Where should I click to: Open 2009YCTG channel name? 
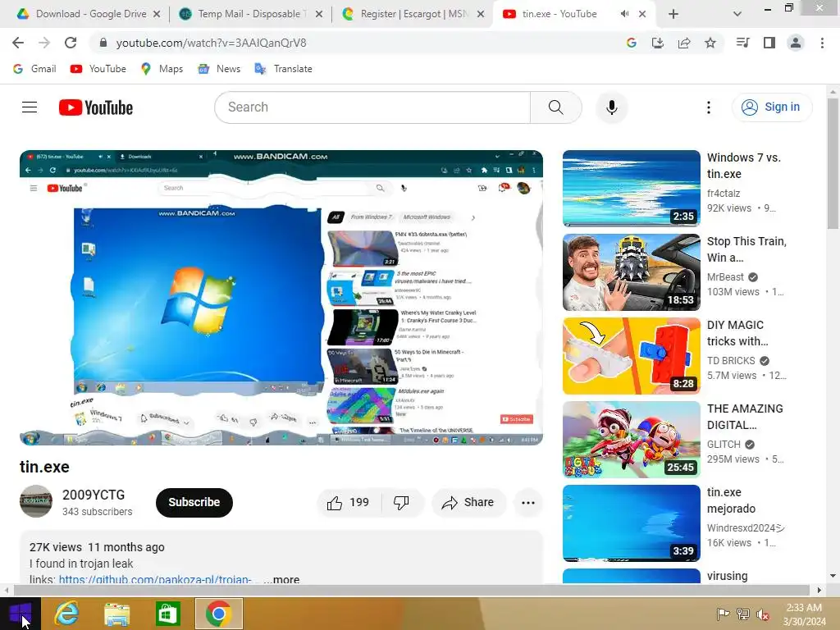pos(94,495)
